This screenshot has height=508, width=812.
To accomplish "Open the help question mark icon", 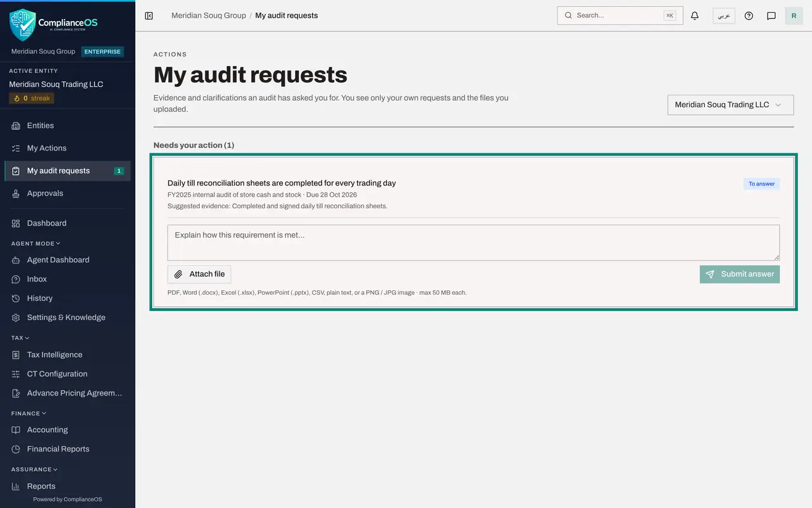I will pos(749,16).
